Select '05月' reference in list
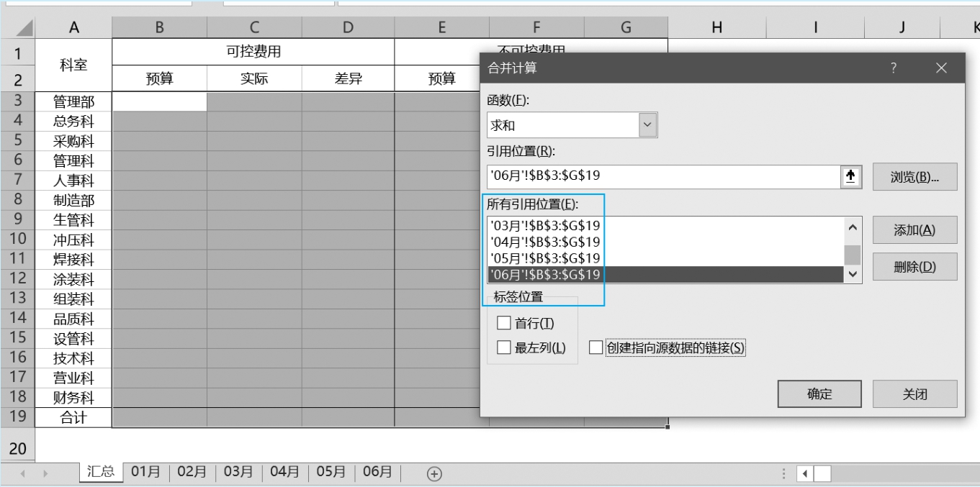Screen dimensions: 980x487 pyautogui.click(x=545, y=258)
